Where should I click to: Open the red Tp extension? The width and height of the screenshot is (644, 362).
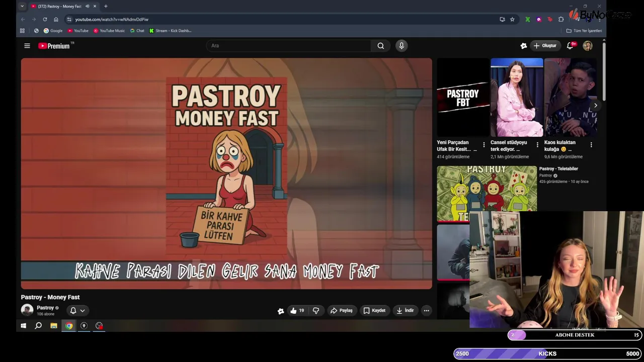click(x=550, y=19)
